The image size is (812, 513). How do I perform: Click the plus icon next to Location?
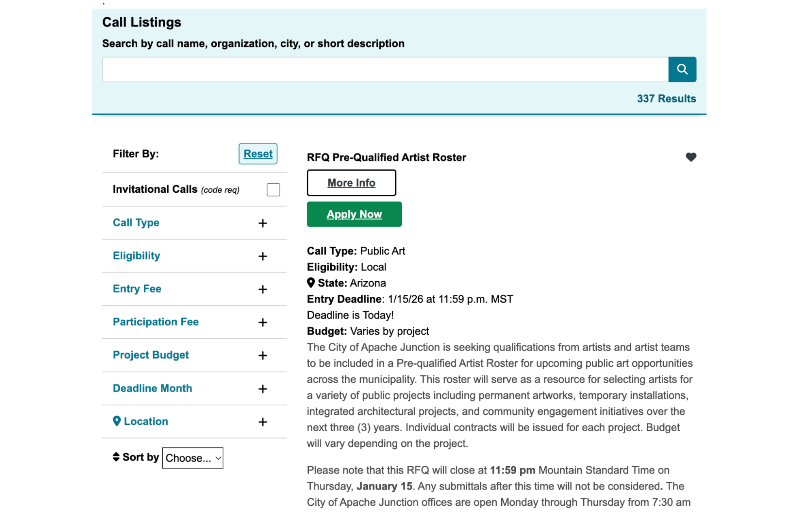[x=263, y=422]
